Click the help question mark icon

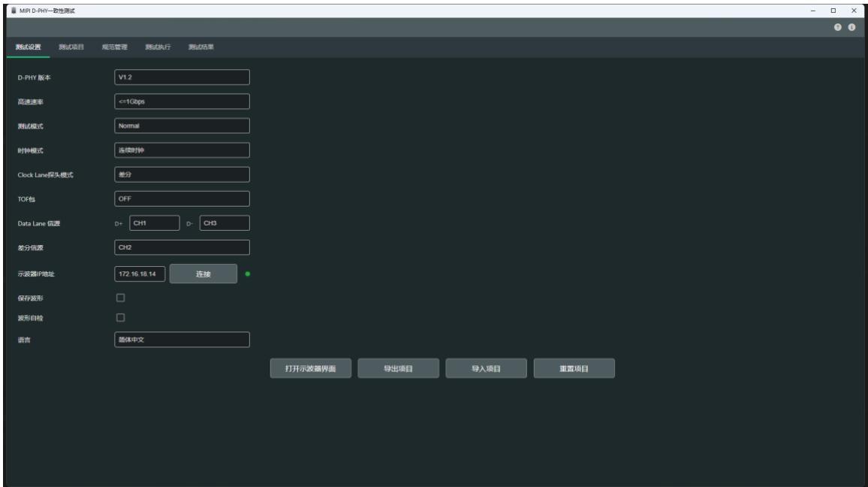coord(837,27)
